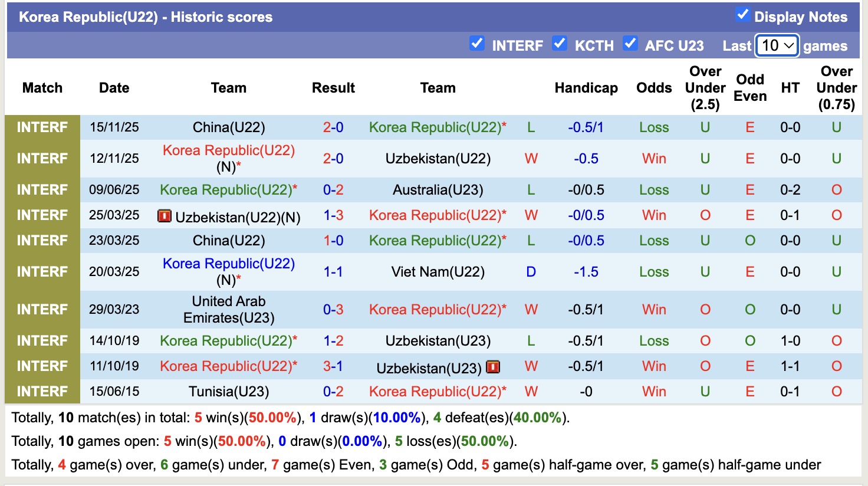
Task: Click the 1-1 result versus Viet Nam
Action: [x=333, y=272]
